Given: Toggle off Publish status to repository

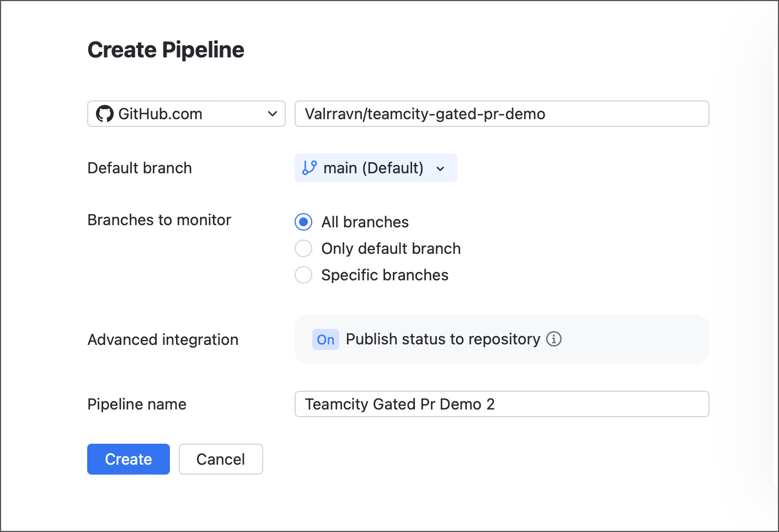Looking at the screenshot, I should tap(326, 339).
